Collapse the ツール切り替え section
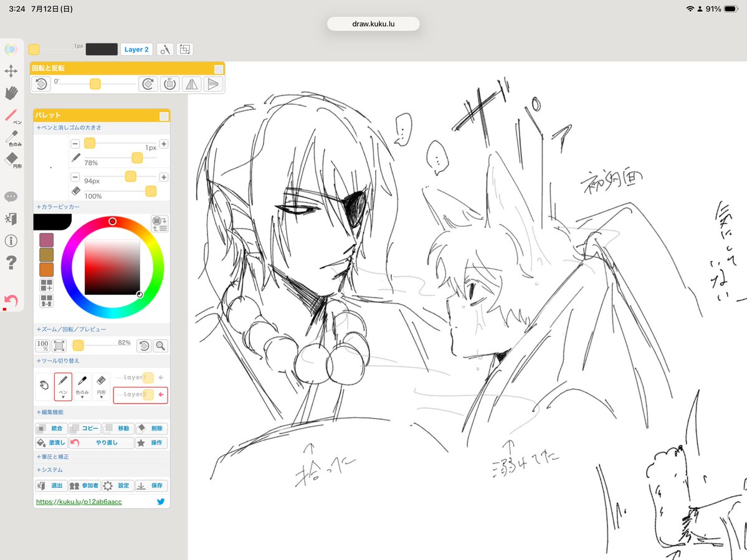Viewport: 747px width, 560px height. (58, 361)
